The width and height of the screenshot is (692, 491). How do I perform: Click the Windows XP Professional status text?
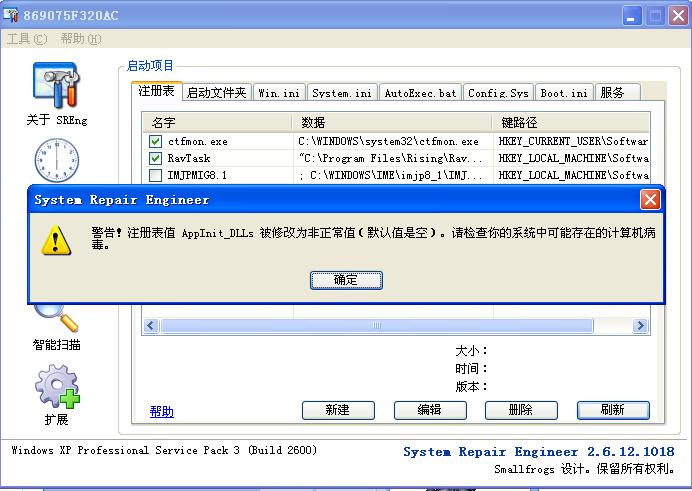pos(164,450)
